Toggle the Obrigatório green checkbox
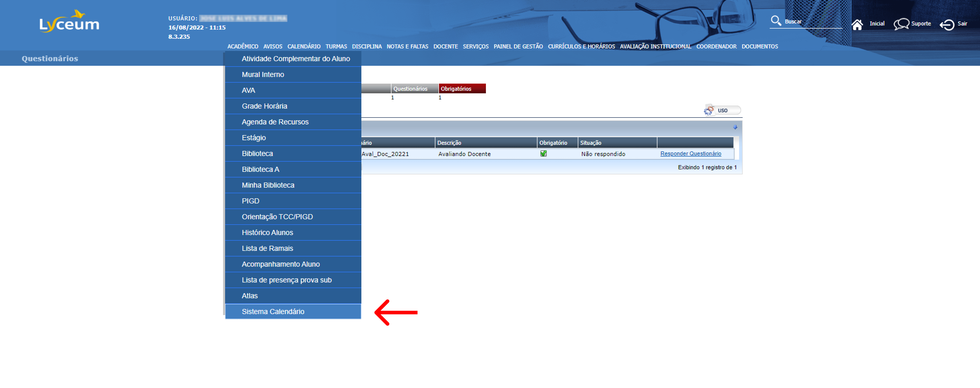 pyautogui.click(x=543, y=153)
